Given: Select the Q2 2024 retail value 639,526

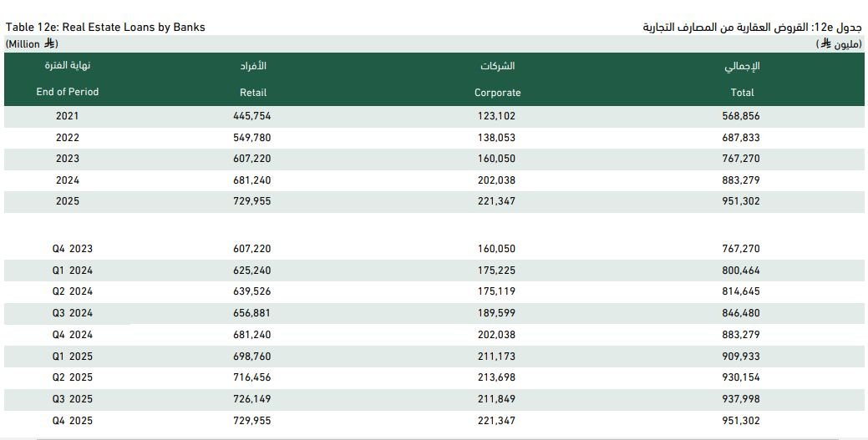Looking at the screenshot, I should 252,291.
